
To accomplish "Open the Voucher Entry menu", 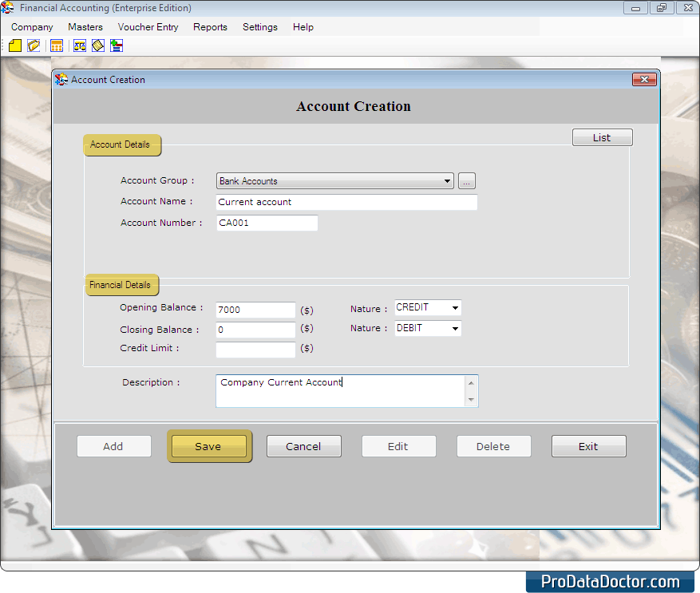I will 148,27.
